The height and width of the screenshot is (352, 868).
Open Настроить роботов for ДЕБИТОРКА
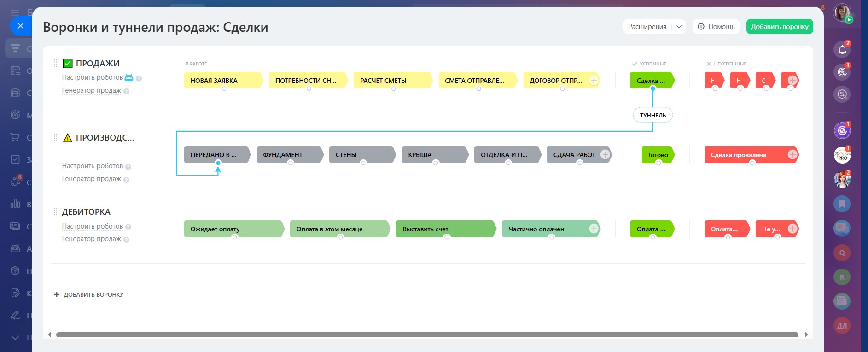[93, 226]
